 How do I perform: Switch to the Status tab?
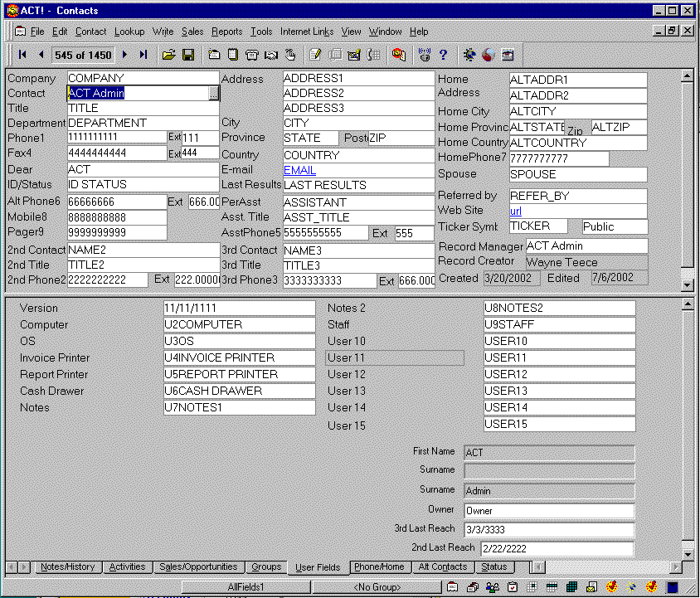(x=493, y=566)
